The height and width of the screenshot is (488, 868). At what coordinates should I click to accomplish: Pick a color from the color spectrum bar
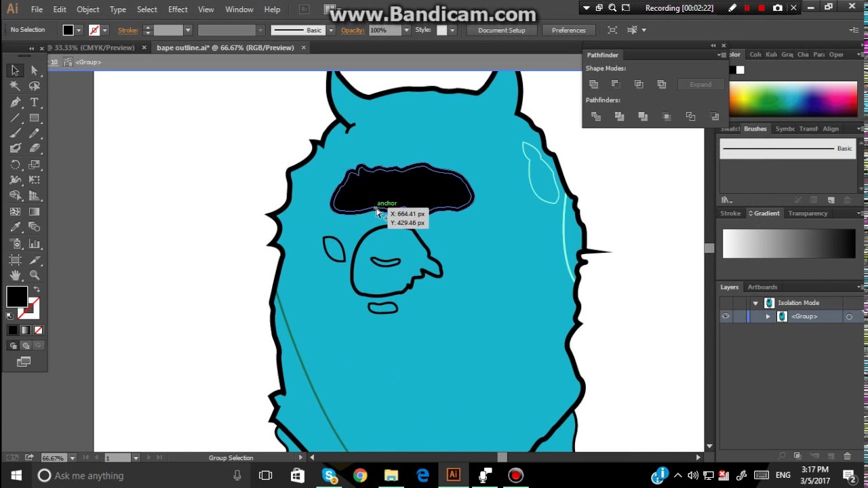pos(793,100)
